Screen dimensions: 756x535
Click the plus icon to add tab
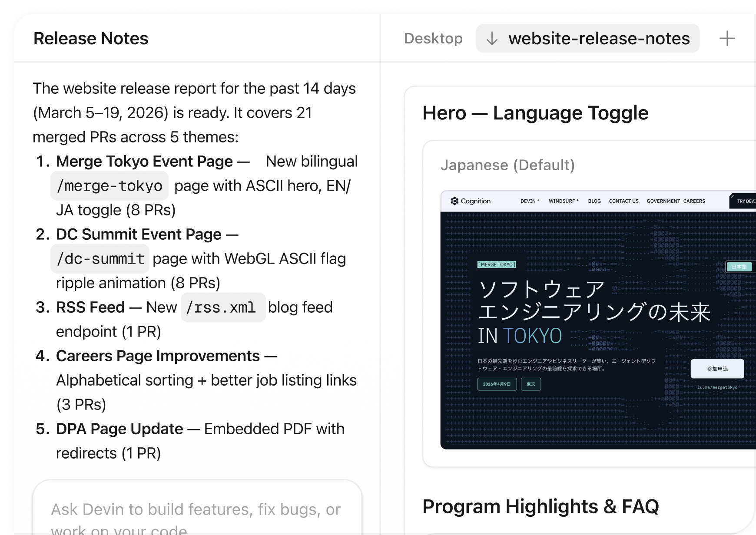click(726, 39)
